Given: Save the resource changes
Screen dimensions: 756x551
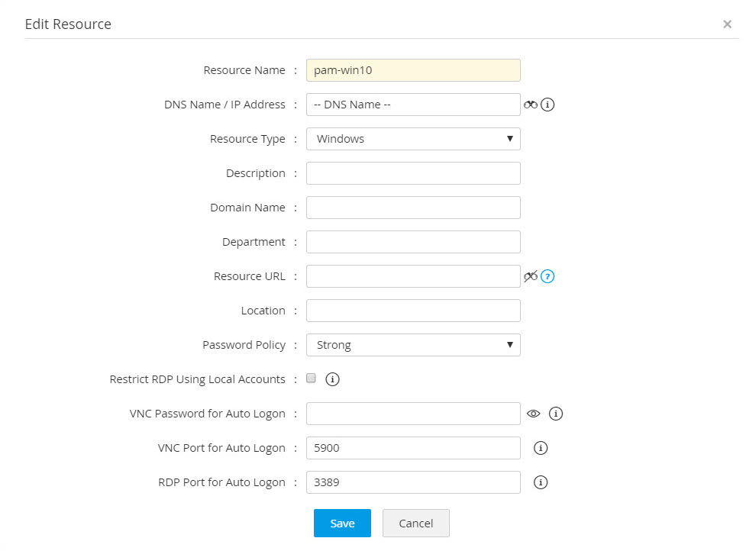Looking at the screenshot, I should 342,524.
